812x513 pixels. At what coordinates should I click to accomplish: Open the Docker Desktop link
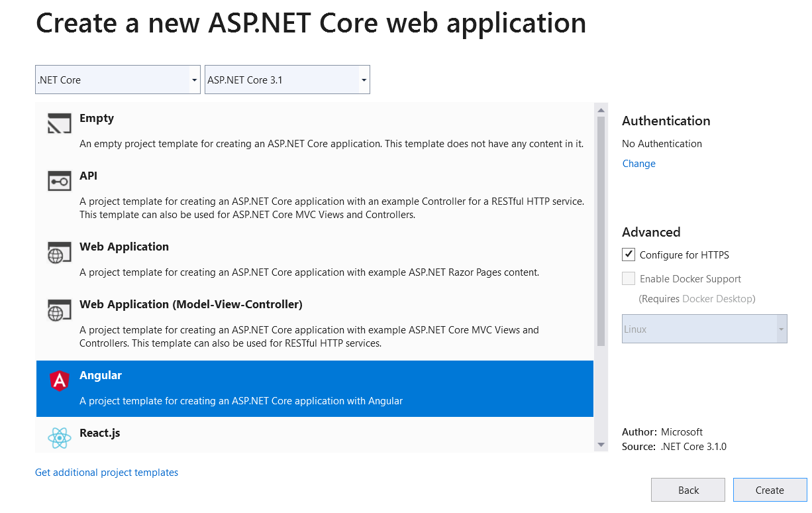coord(717,299)
